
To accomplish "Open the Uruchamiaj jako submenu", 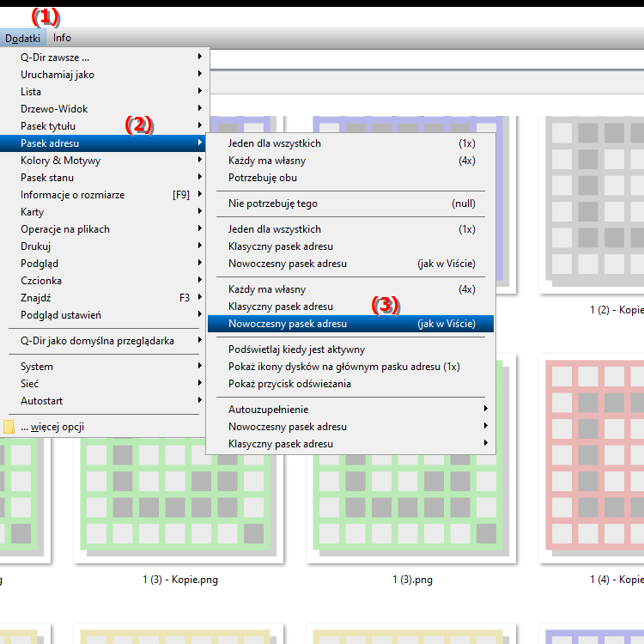I will (105, 75).
